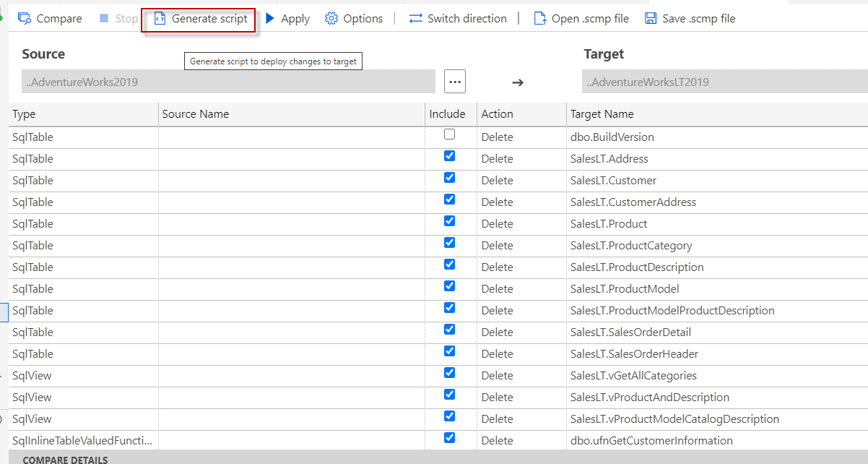Click the Include column header
This screenshot has height=464, width=868.
point(447,114)
